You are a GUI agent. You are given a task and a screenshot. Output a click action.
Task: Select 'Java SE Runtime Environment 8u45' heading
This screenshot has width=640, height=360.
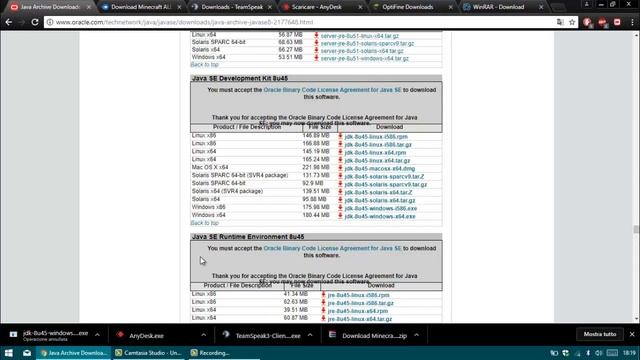click(x=248, y=237)
